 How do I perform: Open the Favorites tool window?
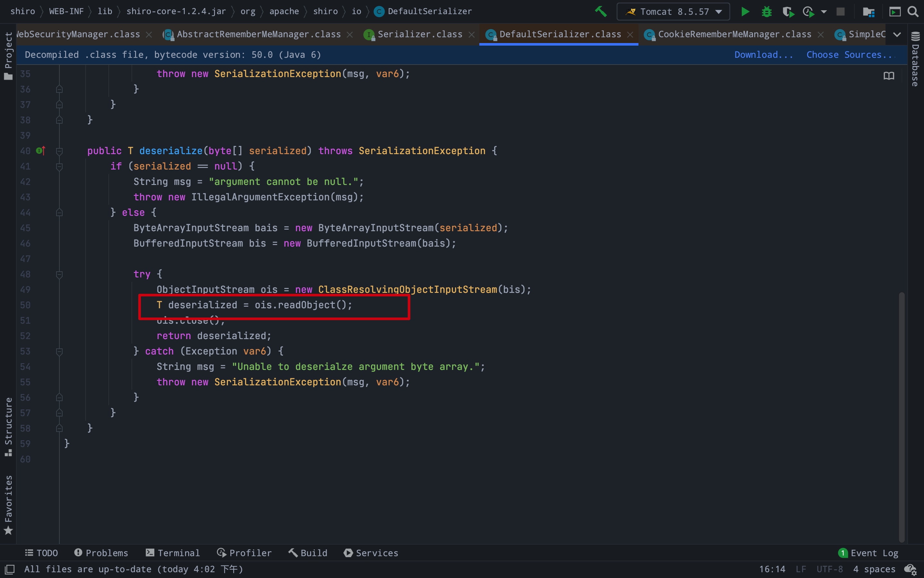(8, 505)
